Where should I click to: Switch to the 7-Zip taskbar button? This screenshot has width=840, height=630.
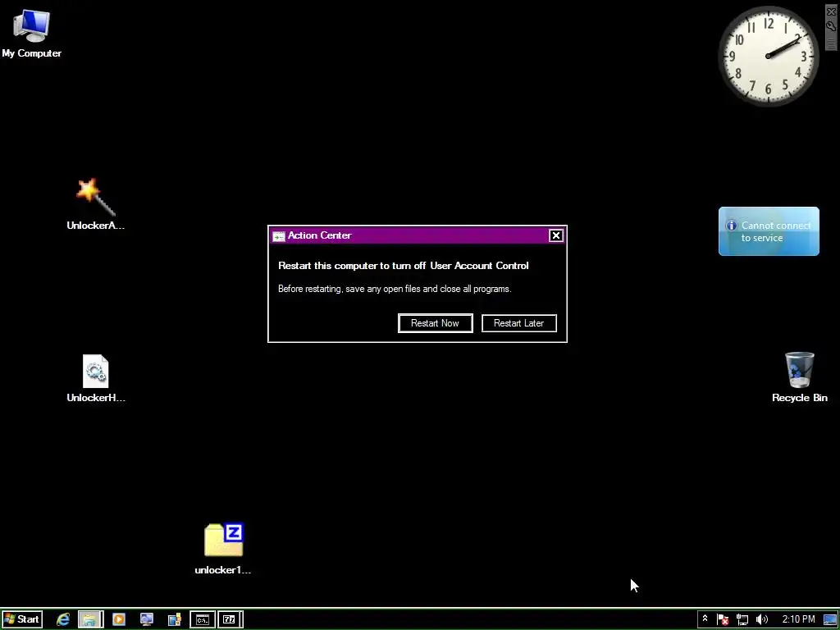pos(231,619)
